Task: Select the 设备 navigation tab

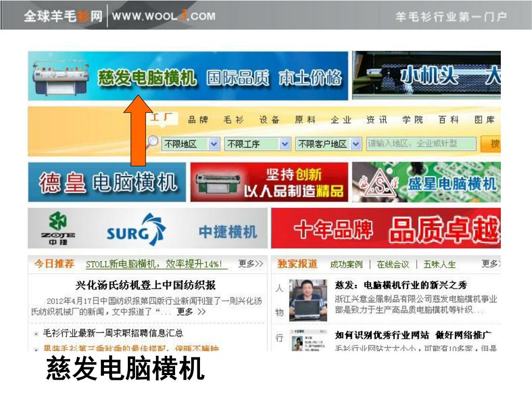Action: pos(270,120)
